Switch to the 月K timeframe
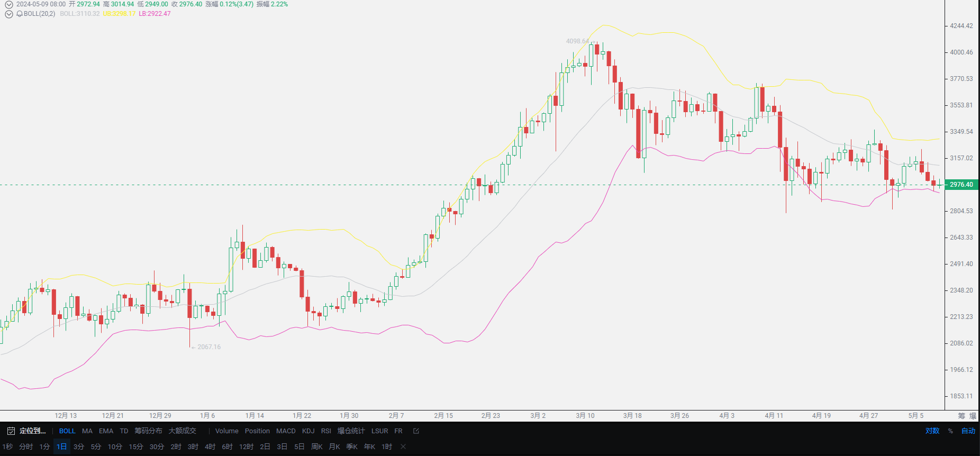Image resolution: width=980 pixels, height=456 pixels. [x=334, y=447]
